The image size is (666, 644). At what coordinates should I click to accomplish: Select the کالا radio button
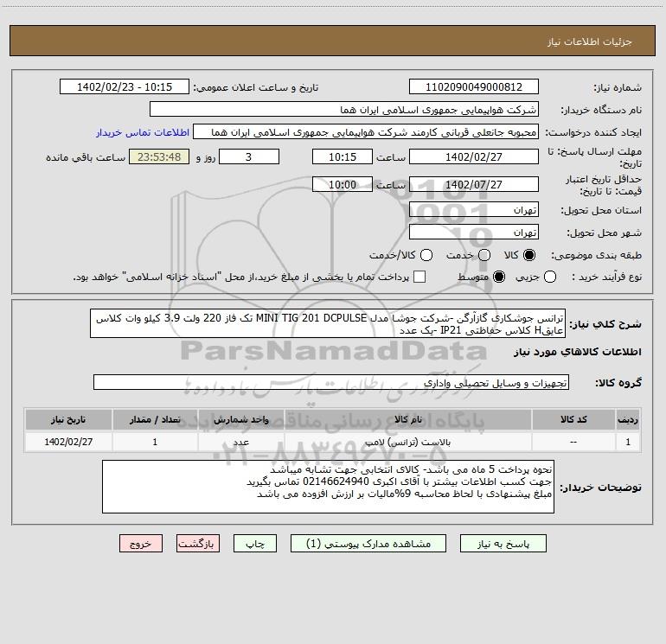(529, 255)
